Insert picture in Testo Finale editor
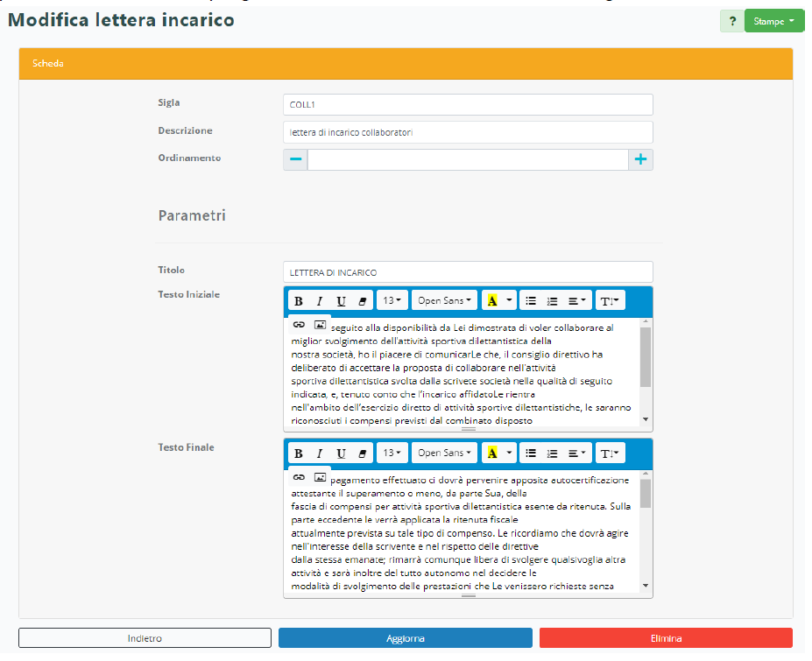This screenshot has height=661, width=812. pos(320,477)
